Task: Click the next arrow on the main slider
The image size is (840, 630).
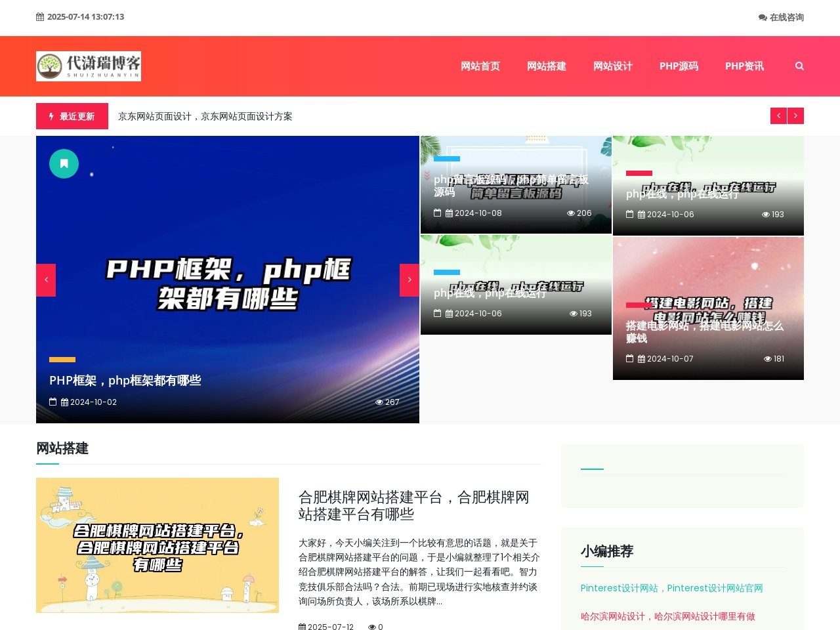Action: [409, 279]
